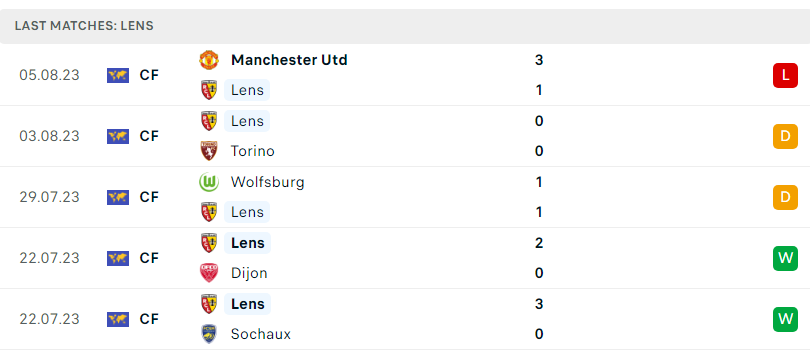Click orange D badge for the Torino match
The width and height of the screenshot is (810, 361).
click(785, 136)
